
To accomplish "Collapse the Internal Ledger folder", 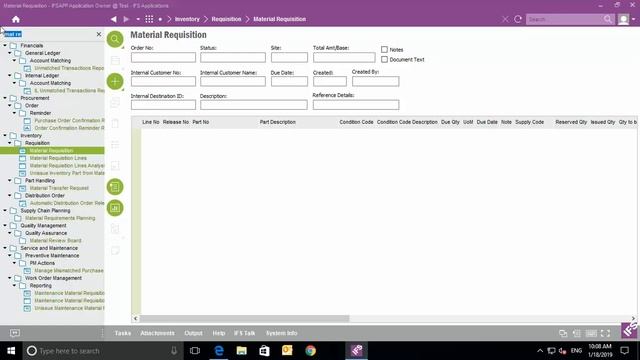I will click(x=10, y=76).
